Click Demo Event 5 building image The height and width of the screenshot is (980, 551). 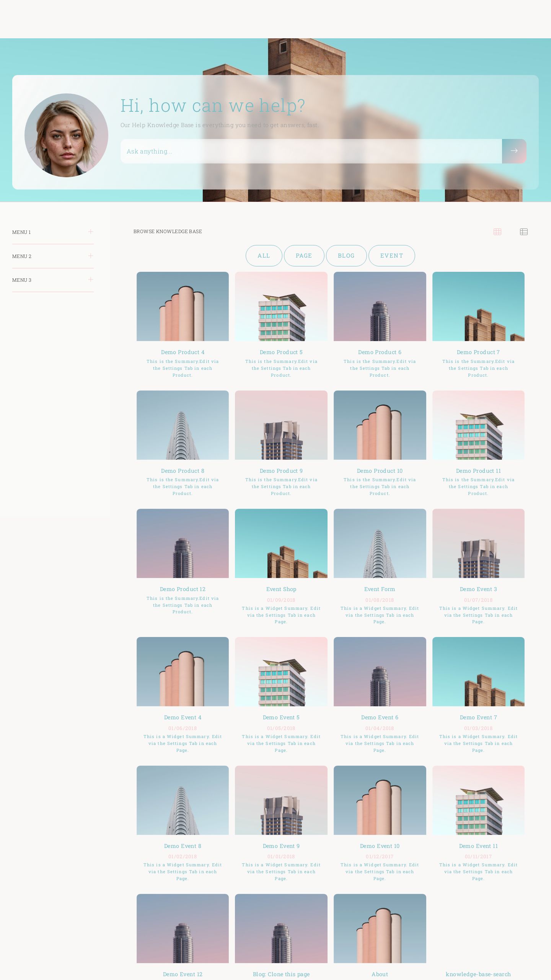pos(281,671)
